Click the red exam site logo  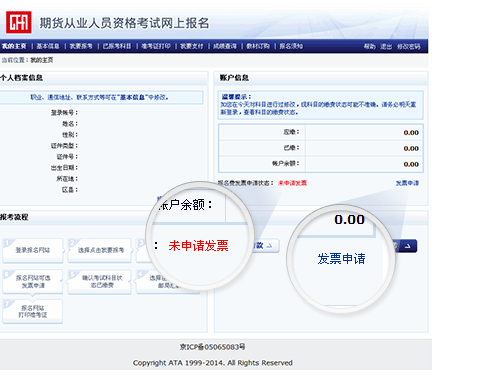pyautogui.click(x=19, y=22)
